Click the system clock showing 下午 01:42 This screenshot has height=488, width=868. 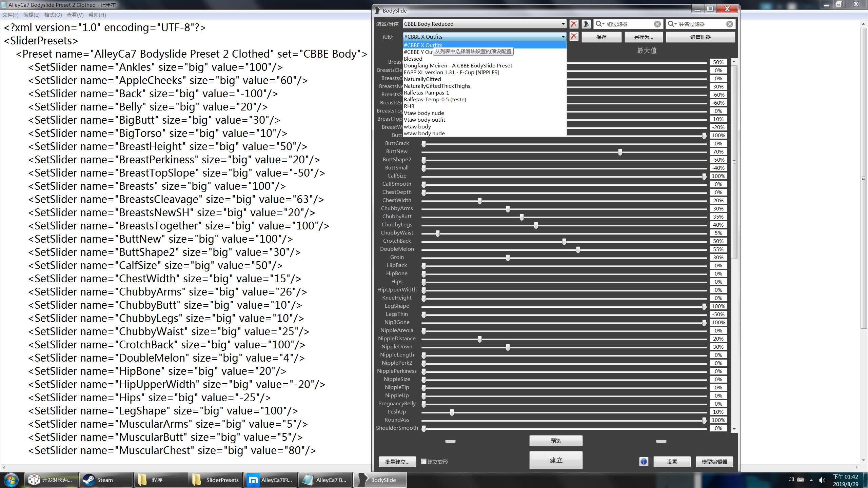point(846,480)
